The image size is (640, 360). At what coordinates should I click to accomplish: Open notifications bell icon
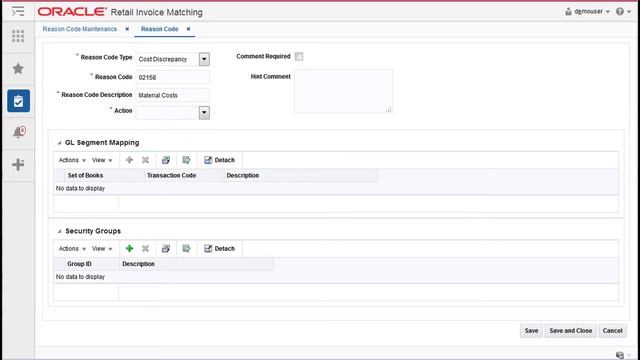tap(19, 132)
